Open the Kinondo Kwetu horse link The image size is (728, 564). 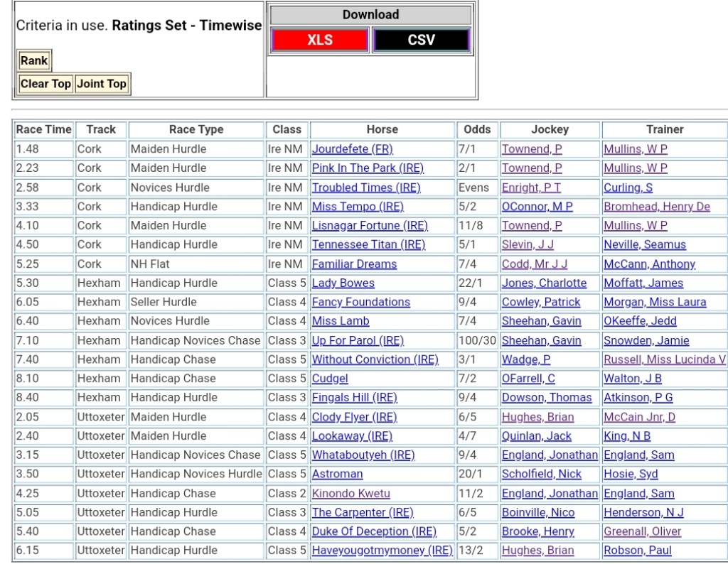(350, 493)
